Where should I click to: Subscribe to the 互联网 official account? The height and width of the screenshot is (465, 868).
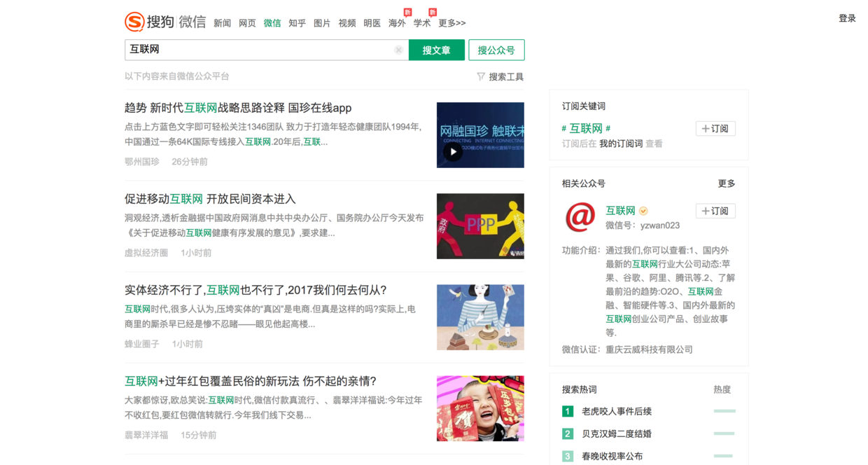coord(715,211)
